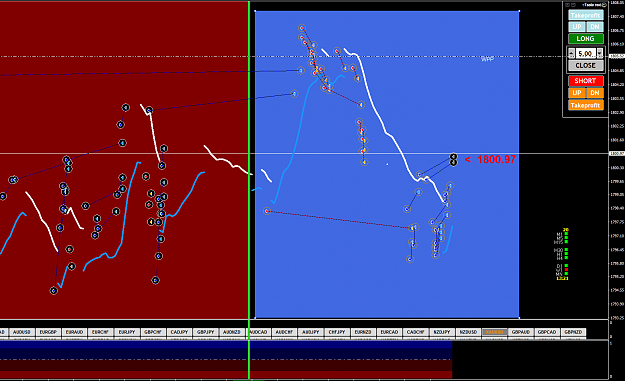Switch to the AUDNZD symbol tab

[x=232, y=332]
